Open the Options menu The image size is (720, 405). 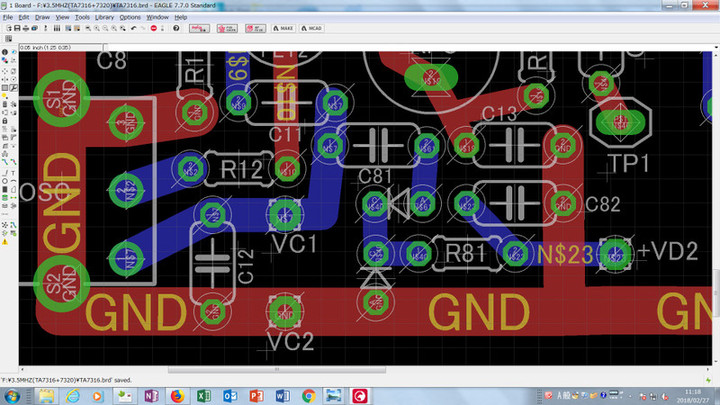[130, 17]
